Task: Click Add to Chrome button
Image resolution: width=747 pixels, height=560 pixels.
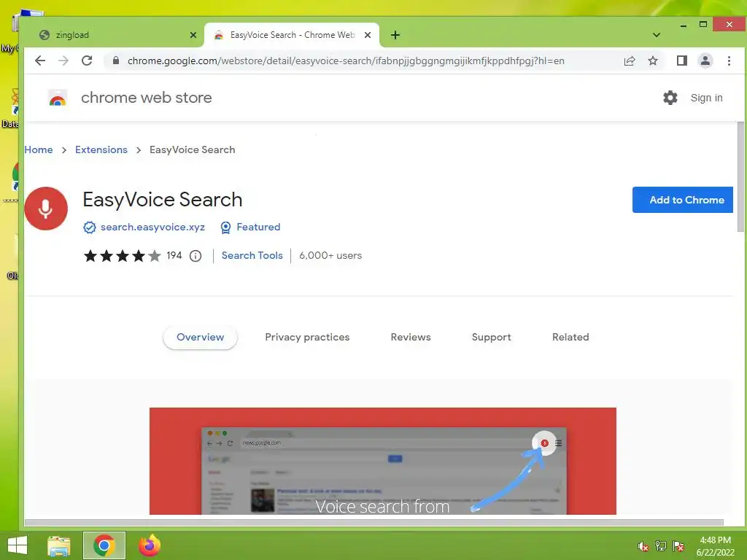Action: point(682,200)
